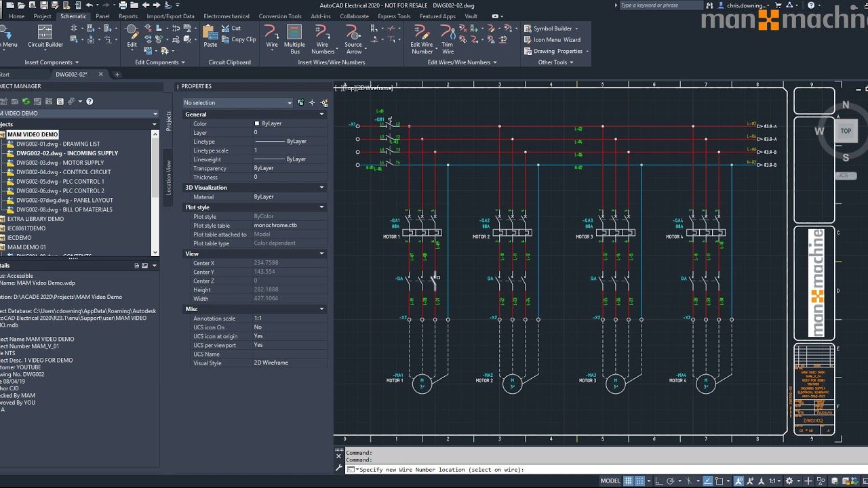This screenshot has width=868, height=488.
Task: Launch the Symbol Builder
Action: point(551,28)
